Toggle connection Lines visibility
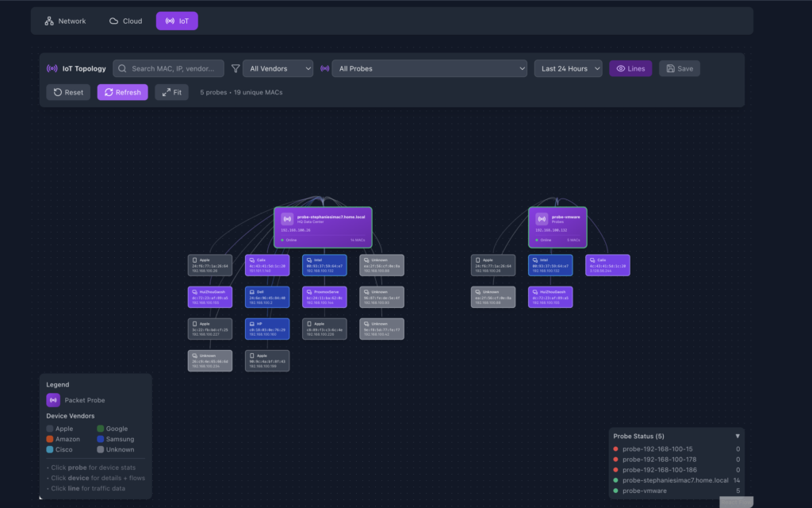 630,69
